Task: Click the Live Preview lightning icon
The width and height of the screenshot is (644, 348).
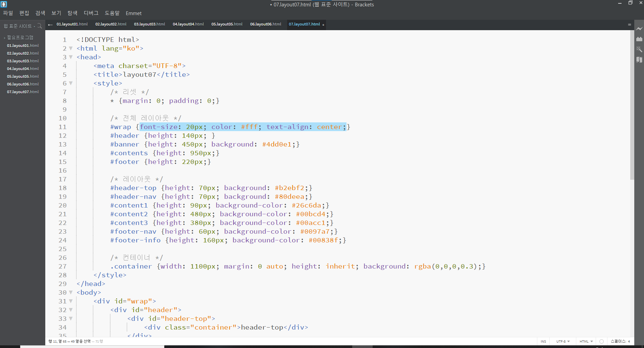Action: (639, 29)
